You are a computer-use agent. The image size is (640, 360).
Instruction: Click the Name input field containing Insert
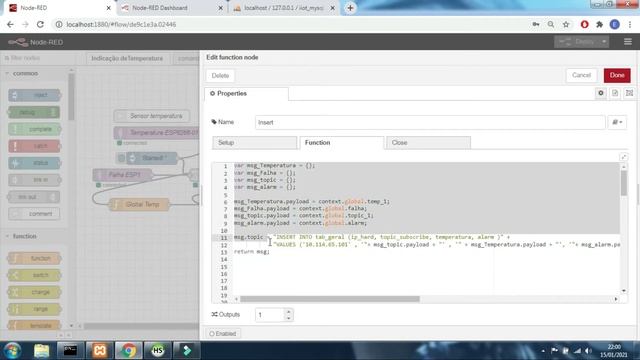pyautogui.click(x=430, y=122)
